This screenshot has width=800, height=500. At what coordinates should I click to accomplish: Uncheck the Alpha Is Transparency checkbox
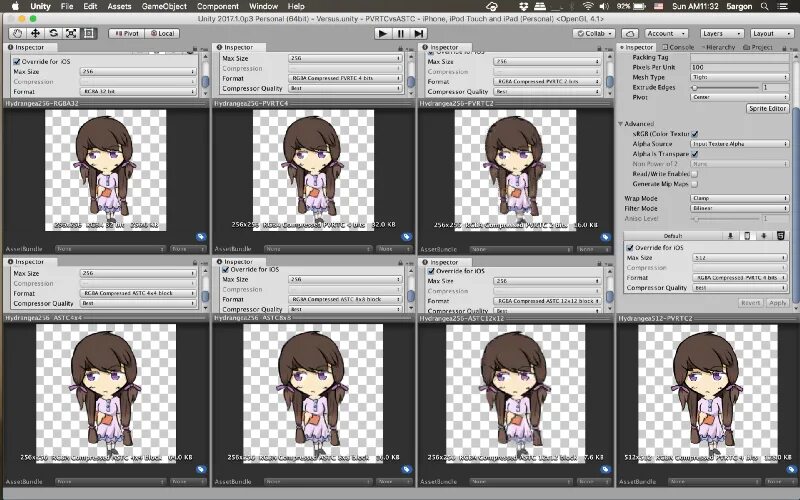coord(695,154)
